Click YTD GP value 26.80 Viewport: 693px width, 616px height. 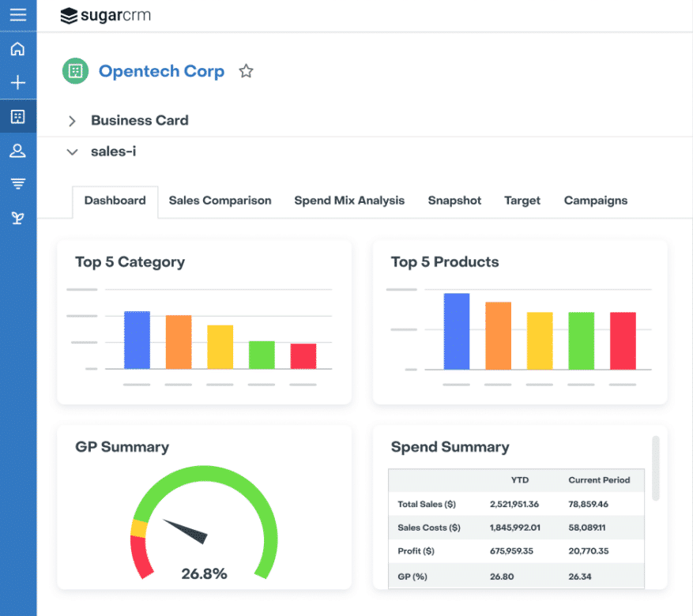click(502, 577)
